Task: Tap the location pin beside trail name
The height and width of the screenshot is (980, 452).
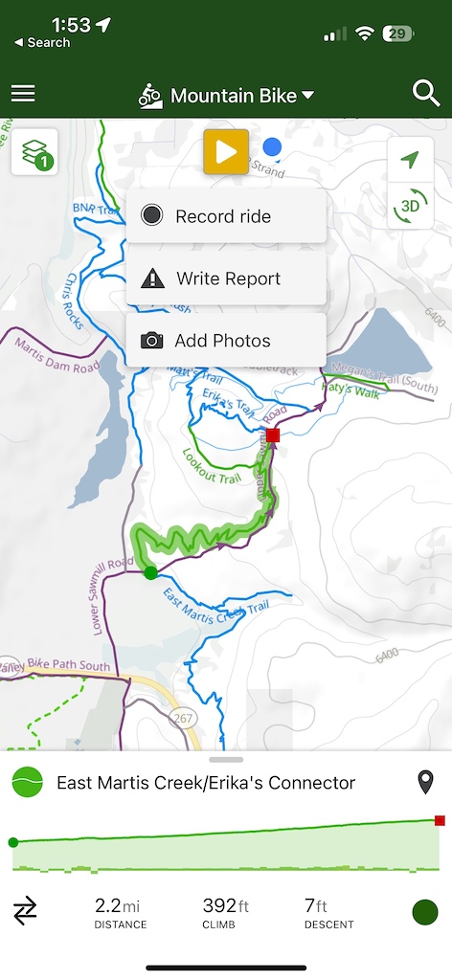Action: pos(426,783)
